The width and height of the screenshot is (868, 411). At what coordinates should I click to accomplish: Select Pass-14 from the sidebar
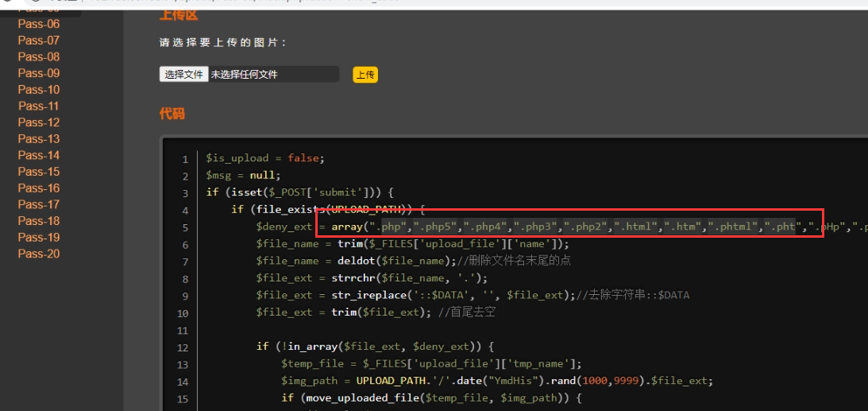(x=39, y=155)
